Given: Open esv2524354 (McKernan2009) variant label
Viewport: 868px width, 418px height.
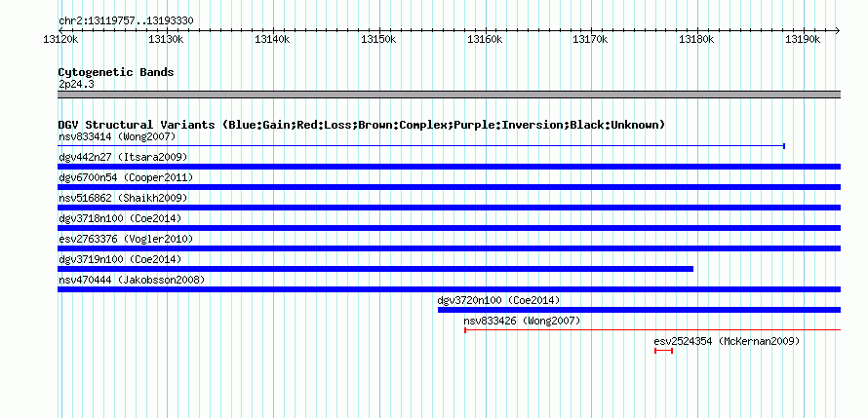Looking at the screenshot, I should click(x=727, y=341).
